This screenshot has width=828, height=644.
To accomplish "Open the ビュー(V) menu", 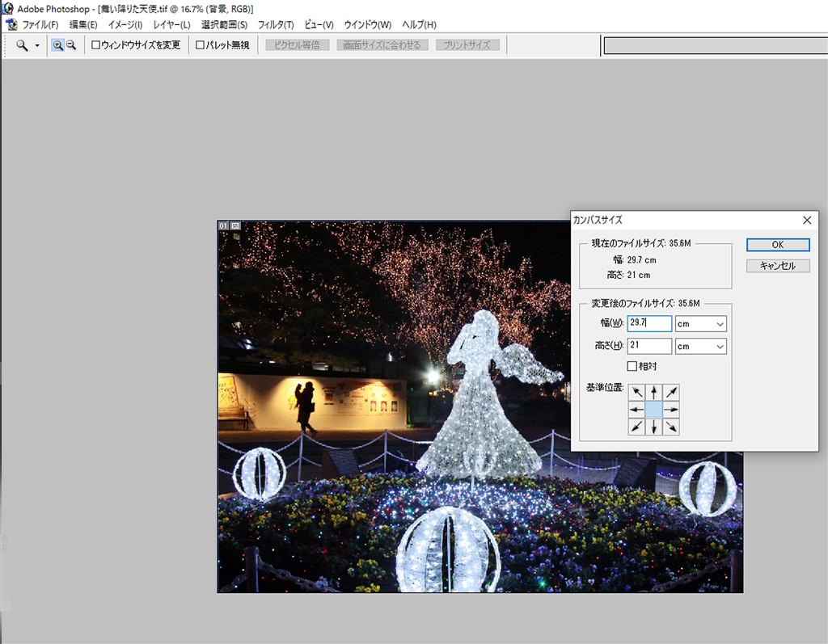I will [x=319, y=25].
